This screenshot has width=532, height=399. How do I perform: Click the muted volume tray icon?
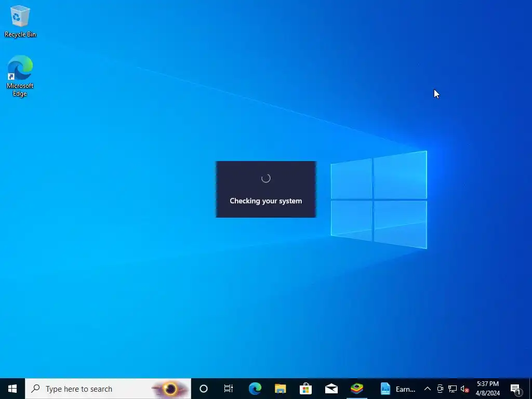[x=464, y=389]
